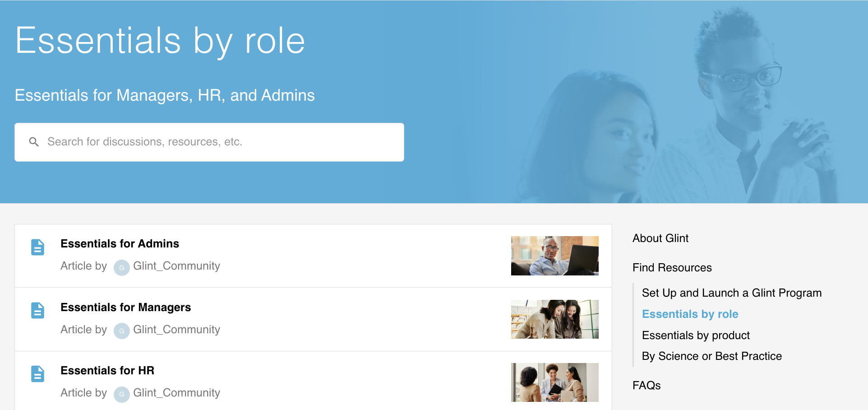Open the Essentials for HR article
Viewport: 868px width, 410px height.
(107, 370)
